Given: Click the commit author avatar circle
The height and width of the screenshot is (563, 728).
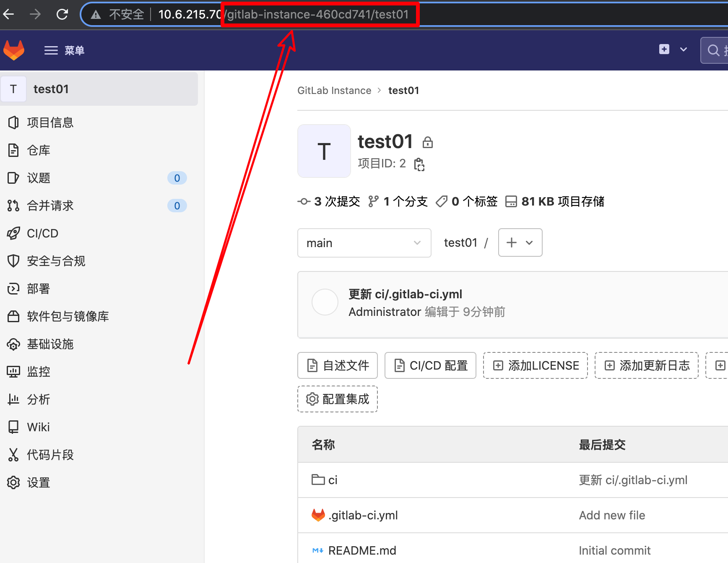Looking at the screenshot, I should (x=325, y=302).
